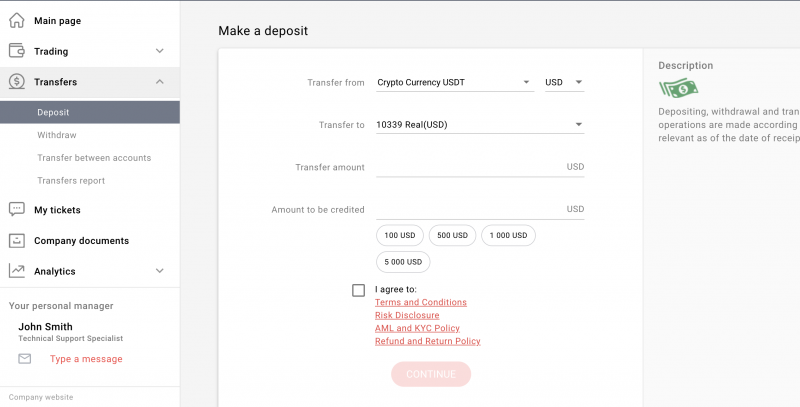
Task: Click the Transfers dollar coin icon
Action: [x=16, y=82]
